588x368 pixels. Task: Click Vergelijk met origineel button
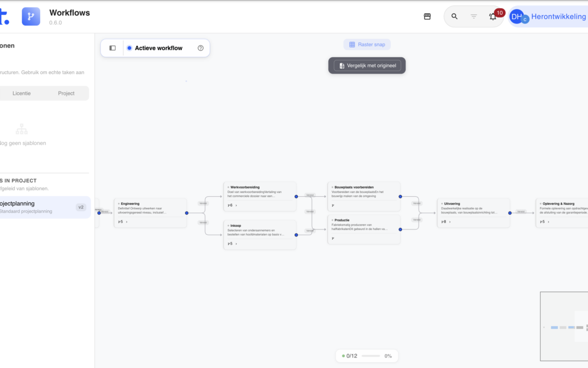tap(367, 66)
